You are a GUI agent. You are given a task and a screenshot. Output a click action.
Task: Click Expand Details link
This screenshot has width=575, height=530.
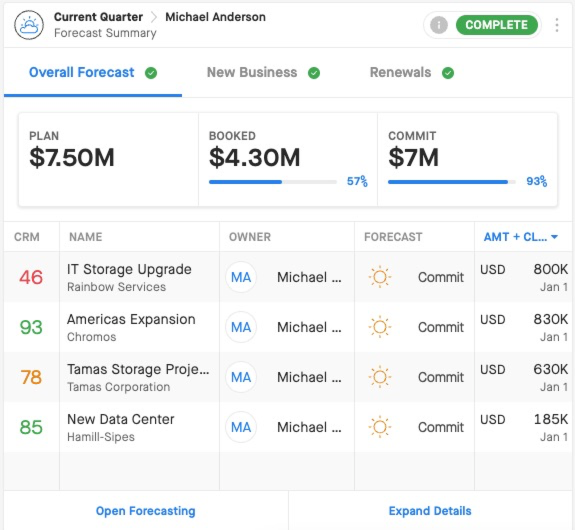430,511
